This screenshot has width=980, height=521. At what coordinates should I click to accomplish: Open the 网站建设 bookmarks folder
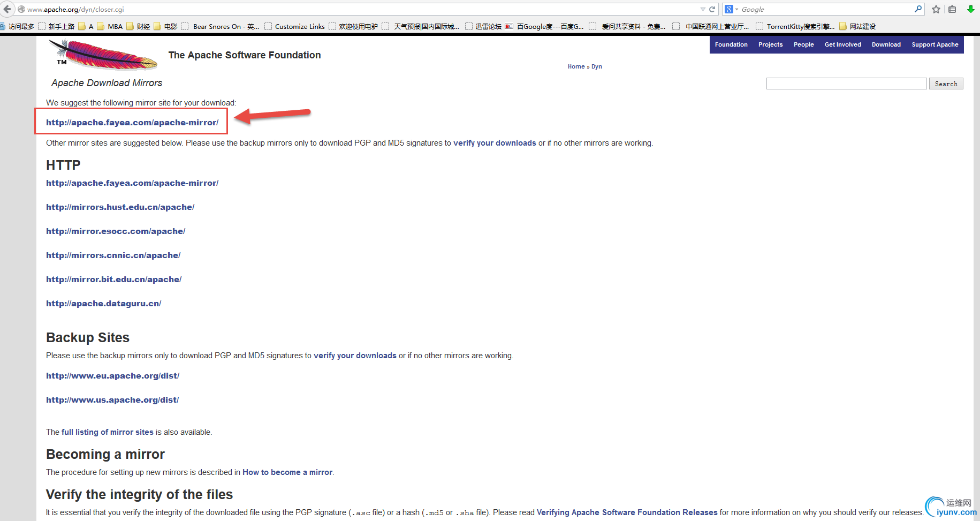858,26
